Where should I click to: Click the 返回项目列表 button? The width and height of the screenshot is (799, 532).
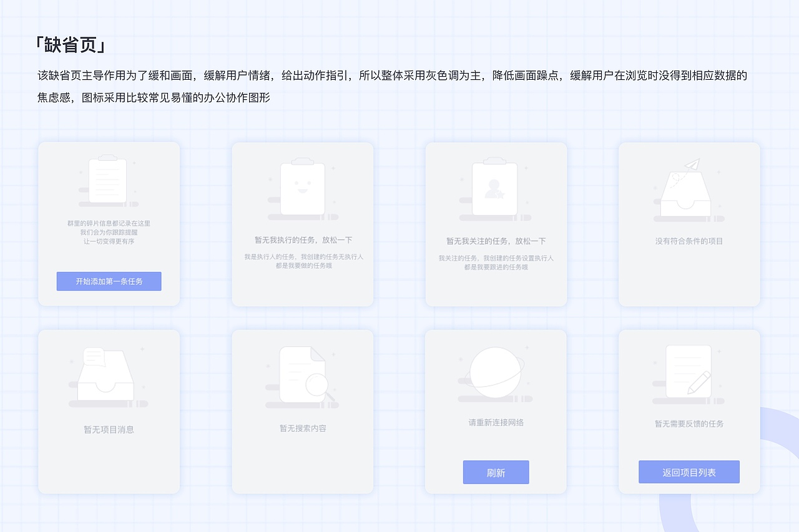[x=689, y=472]
